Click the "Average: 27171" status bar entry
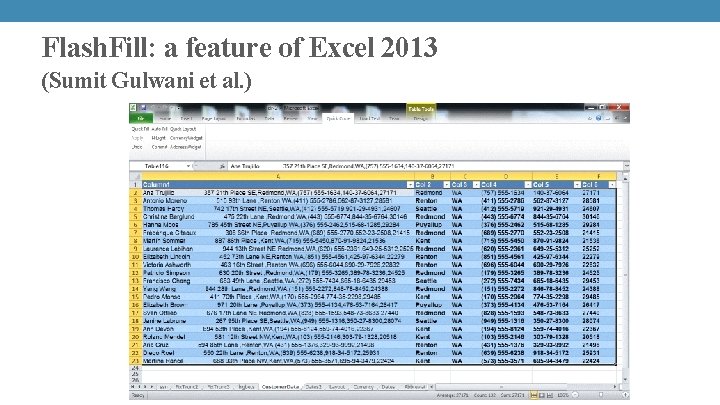Viewport: 720px width, 405px height. coord(451,395)
